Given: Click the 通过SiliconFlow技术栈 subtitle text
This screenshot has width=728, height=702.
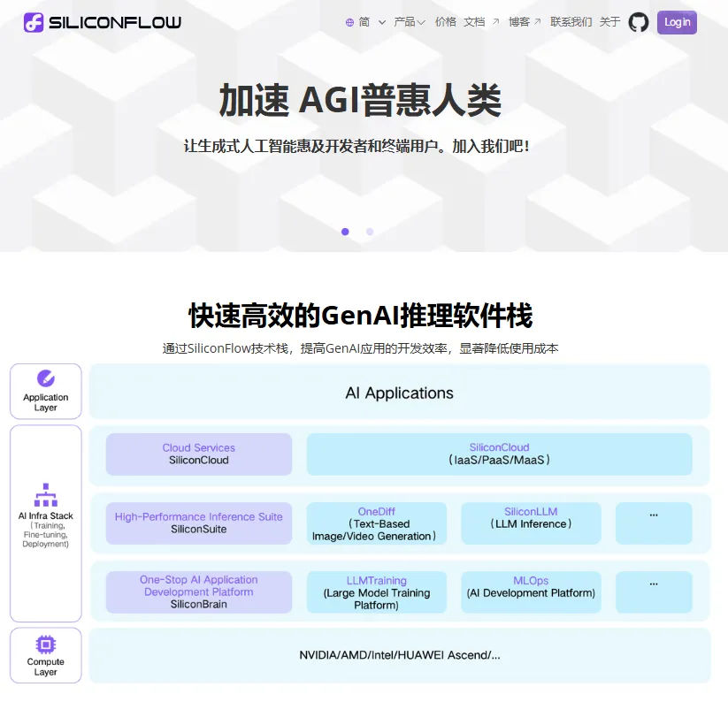Looking at the screenshot, I should click(x=360, y=348).
